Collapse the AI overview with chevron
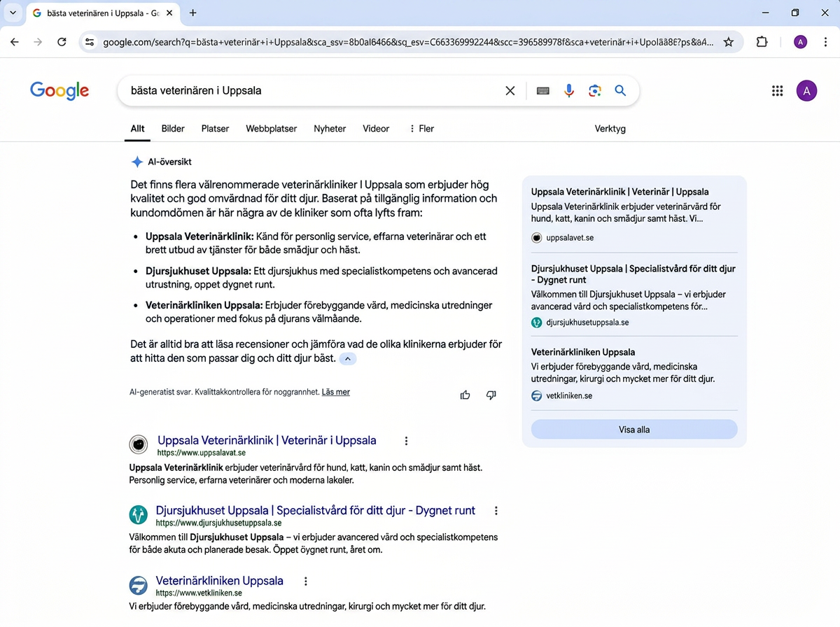Image resolution: width=840 pixels, height=627 pixels. tap(348, 359)
